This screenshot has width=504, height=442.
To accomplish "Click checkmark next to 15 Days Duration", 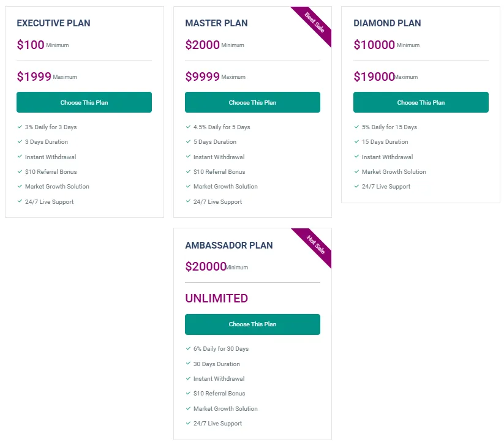I will click(356, 142).
